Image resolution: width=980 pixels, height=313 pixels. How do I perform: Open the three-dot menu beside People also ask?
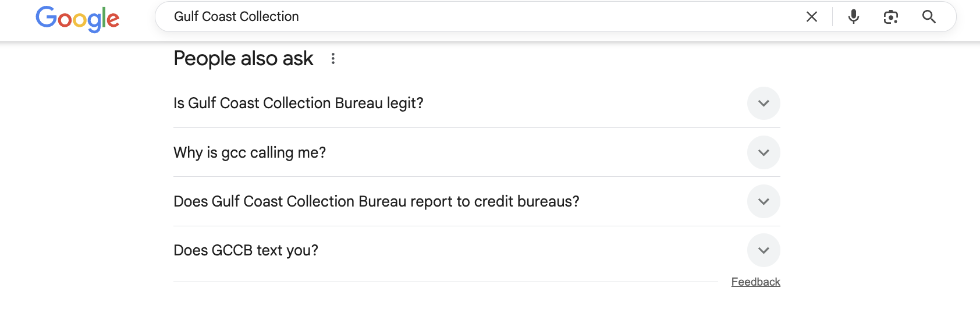(333, 58)
